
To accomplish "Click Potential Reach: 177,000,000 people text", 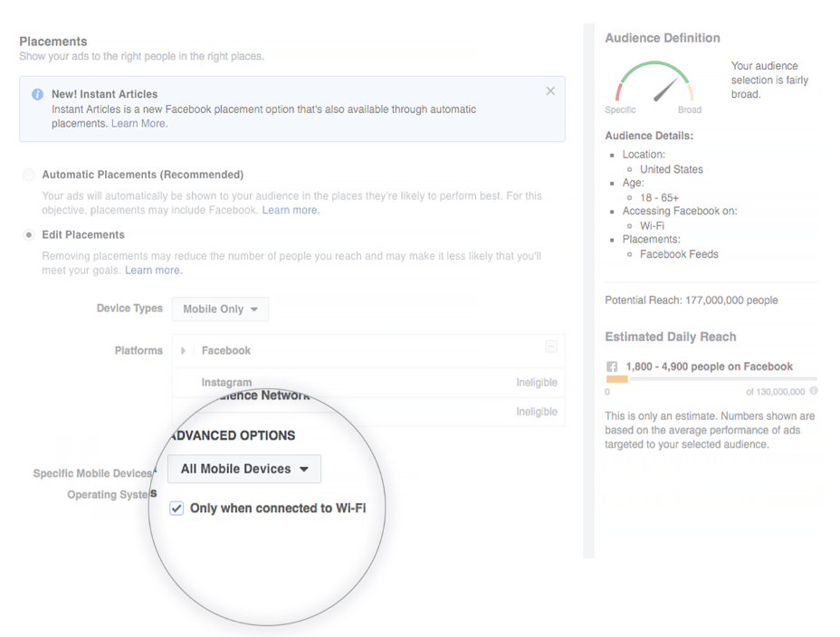I will 691,300.
